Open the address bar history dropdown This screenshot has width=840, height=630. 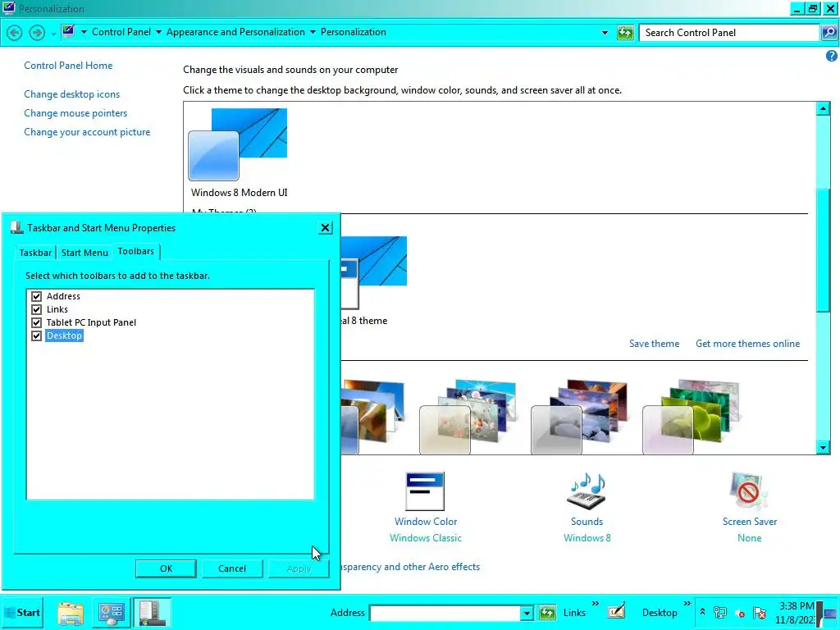(x=605, y=33)
